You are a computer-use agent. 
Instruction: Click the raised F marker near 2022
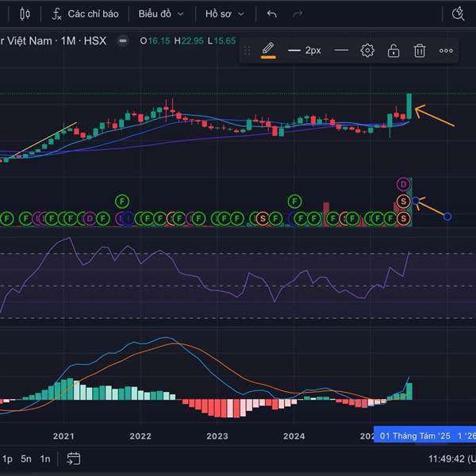(122, 202)
